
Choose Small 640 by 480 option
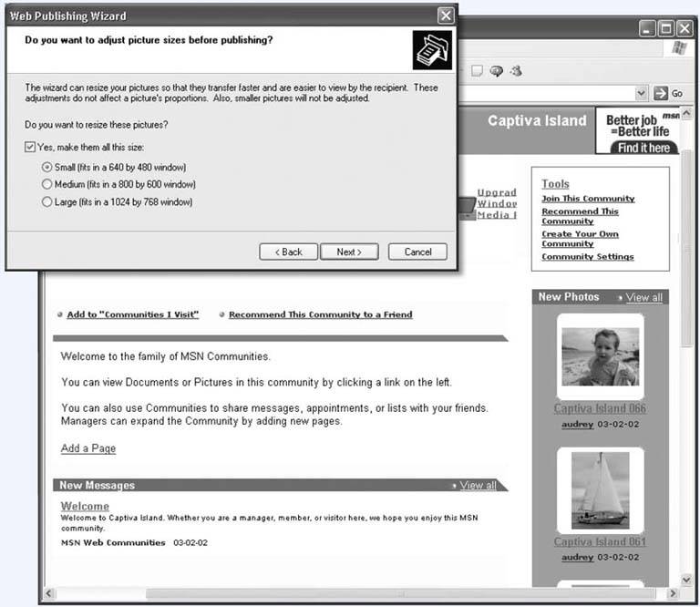pyautogui.click(x=47, y=167)
